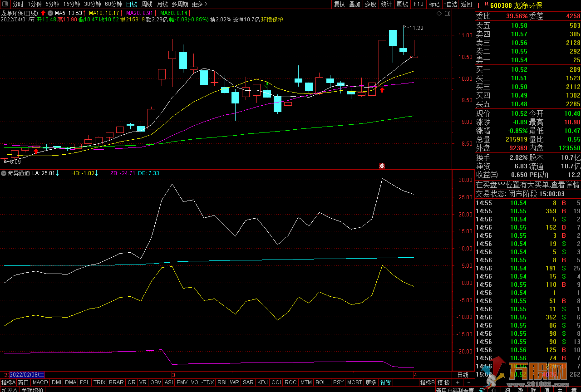Select the MACD indicator tab
Screen dimensions: 581x392
(40, 382)
